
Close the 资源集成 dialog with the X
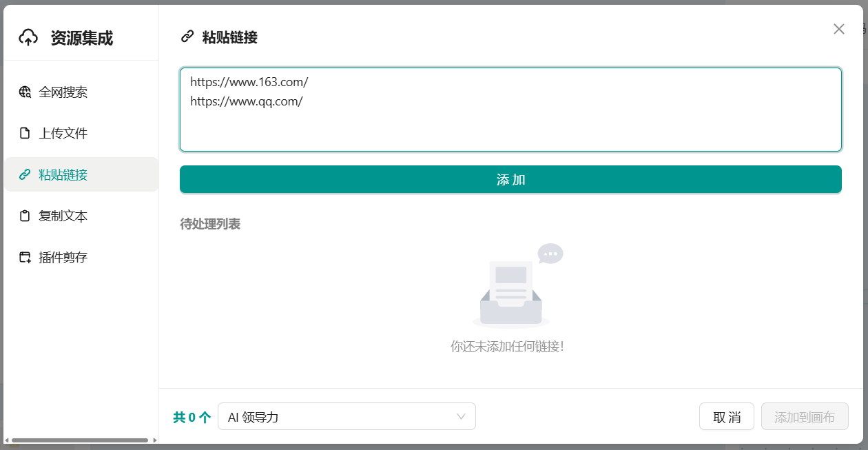(x=838, y=29)
